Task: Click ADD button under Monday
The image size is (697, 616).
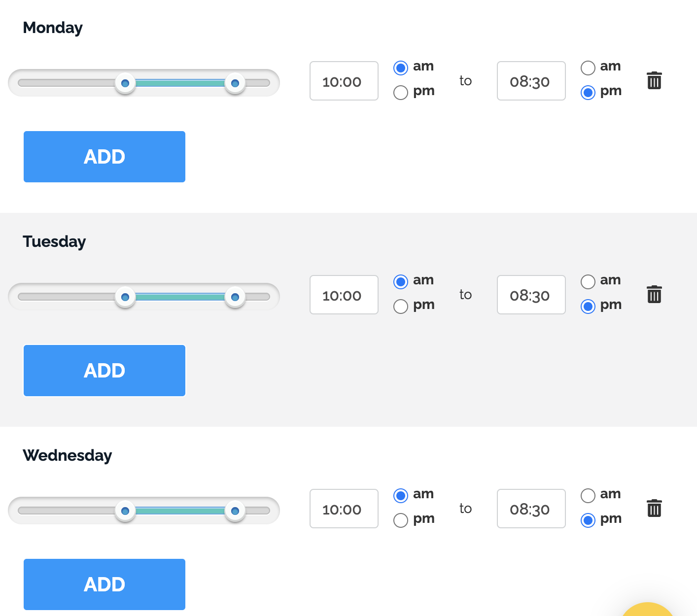Action: coord(105,157)
